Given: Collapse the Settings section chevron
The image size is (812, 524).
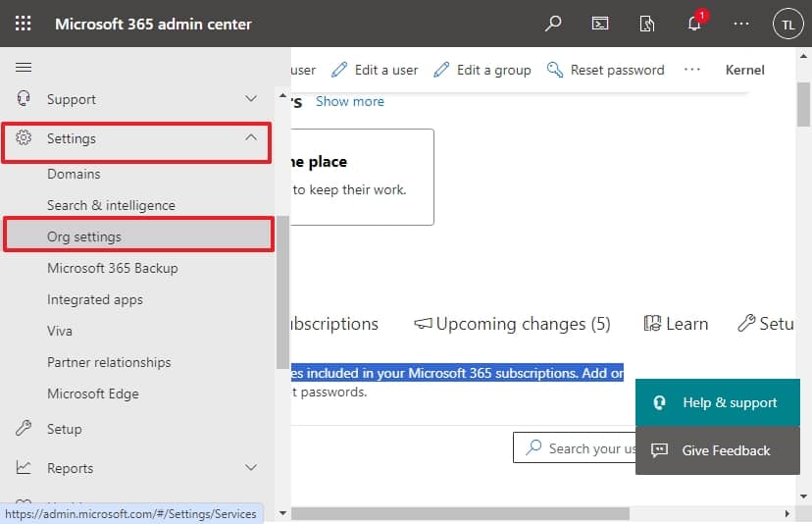Looking at the screenshot, I should point(251,138).
